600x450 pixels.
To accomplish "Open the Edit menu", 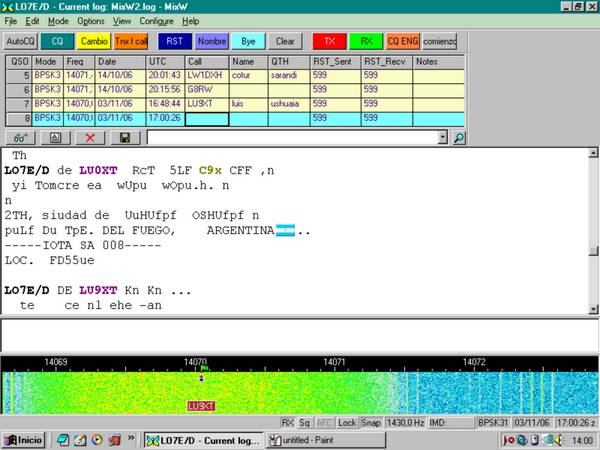I will pos(33,21).
